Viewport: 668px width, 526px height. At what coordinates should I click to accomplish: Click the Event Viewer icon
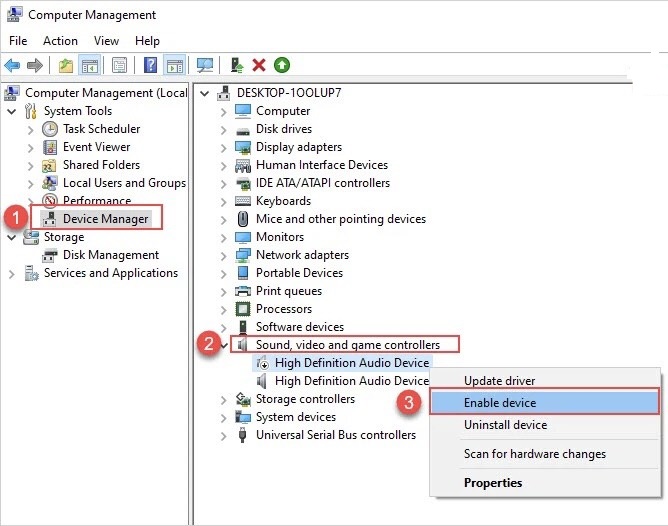pos(50,147)
